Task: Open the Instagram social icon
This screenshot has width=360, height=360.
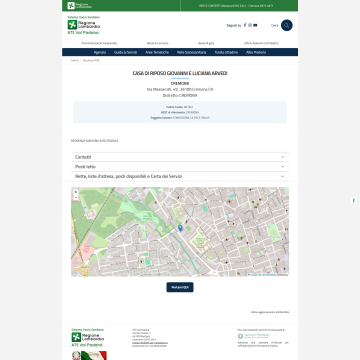Action: 250,25
